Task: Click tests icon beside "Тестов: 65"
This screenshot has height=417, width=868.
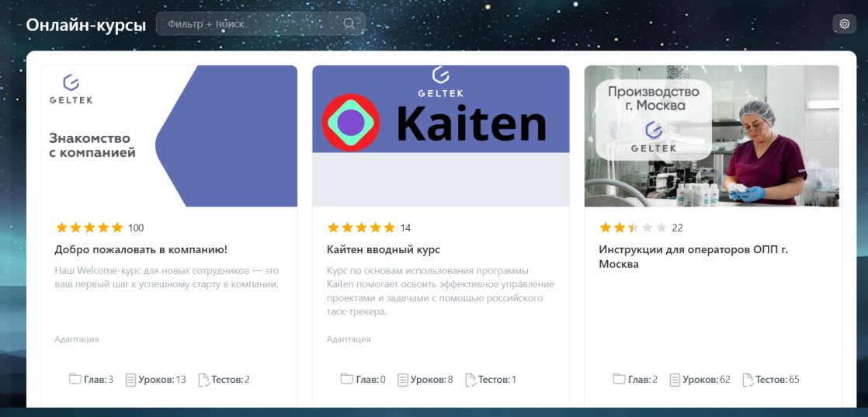Action: click(748, 380)
